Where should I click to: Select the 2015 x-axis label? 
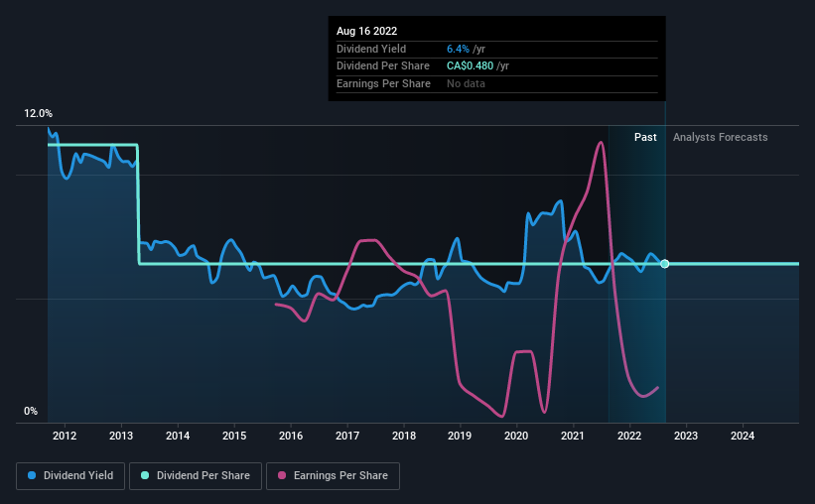(x=234, y=436)
